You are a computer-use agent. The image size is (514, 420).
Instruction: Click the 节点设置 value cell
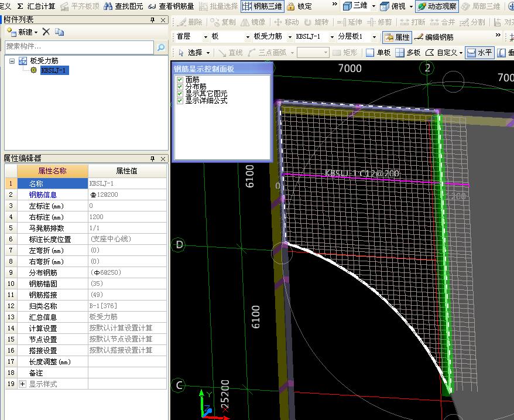pyautogui.click(x=128, y=339)
